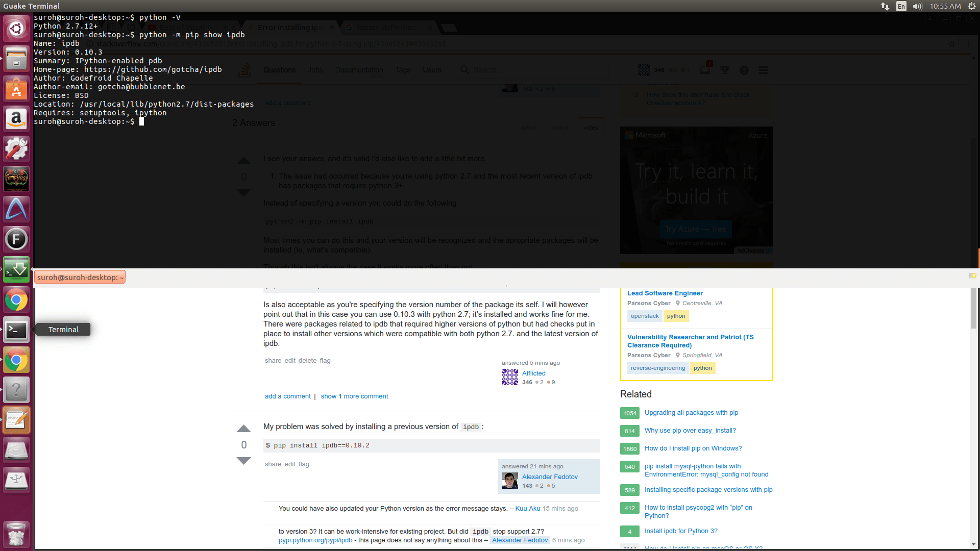Open Ubuntu Software Center icon
This screenshot has height=551, width=980.
point(16,89)
